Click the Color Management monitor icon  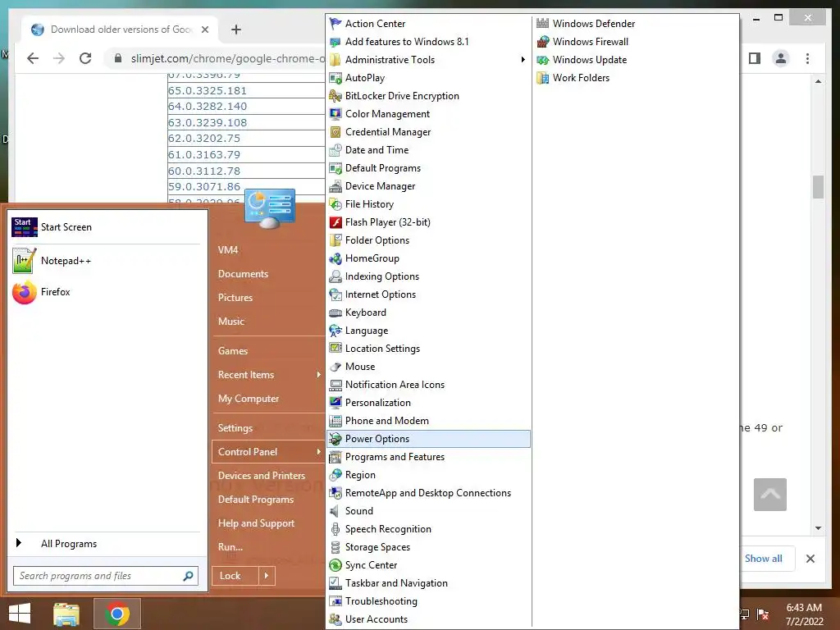[336, 114]
